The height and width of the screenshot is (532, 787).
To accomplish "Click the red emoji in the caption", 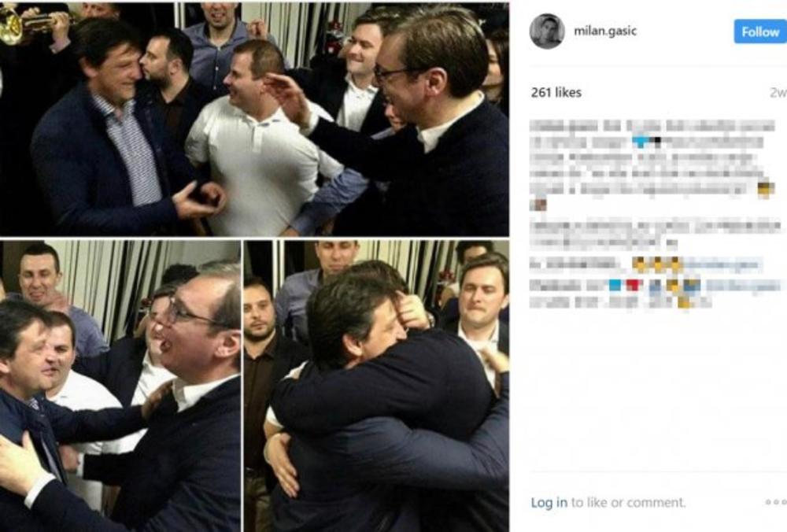I will (634, 285).
